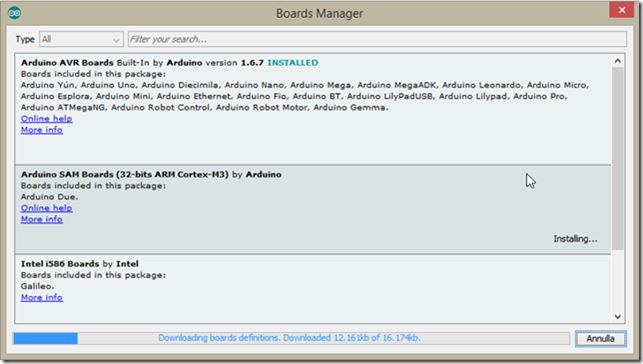Click the Downloading boards definitions status text
643x364 pixels.
pos(289,338)
